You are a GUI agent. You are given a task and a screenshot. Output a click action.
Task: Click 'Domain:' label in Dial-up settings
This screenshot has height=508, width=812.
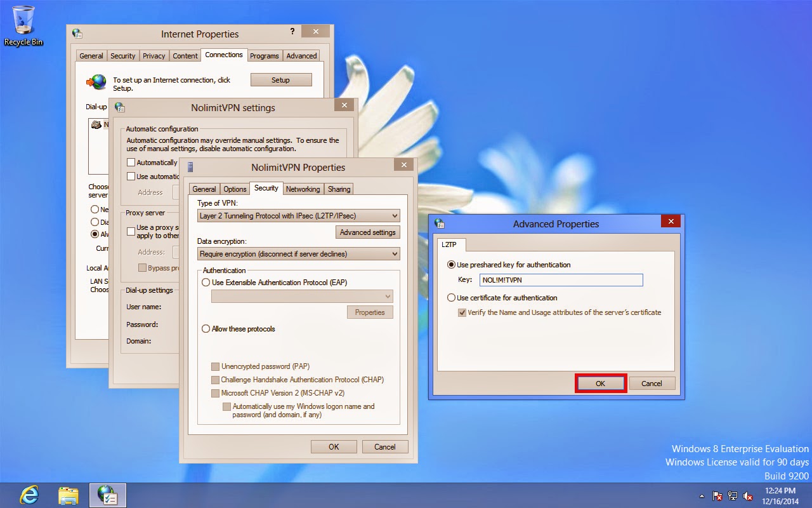click(x=139, y=341)
